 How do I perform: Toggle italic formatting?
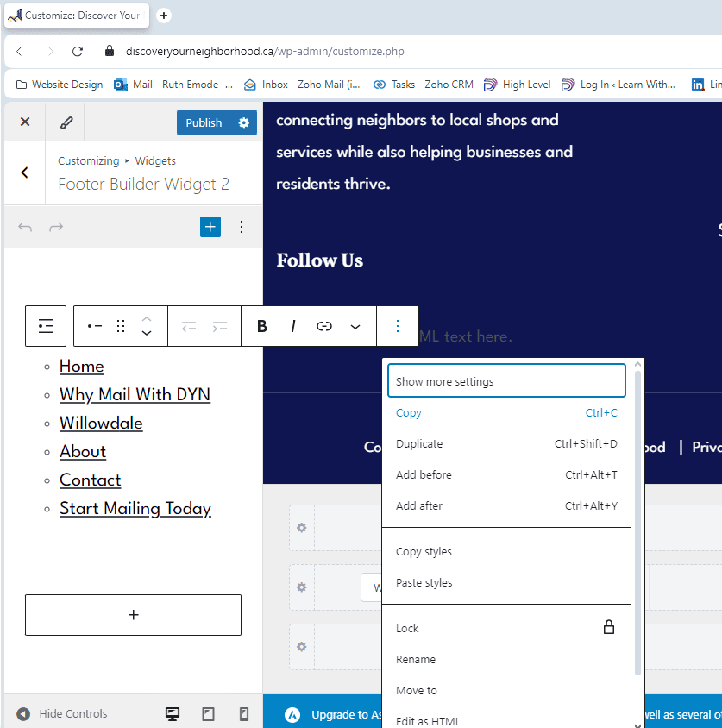[293, 326]
